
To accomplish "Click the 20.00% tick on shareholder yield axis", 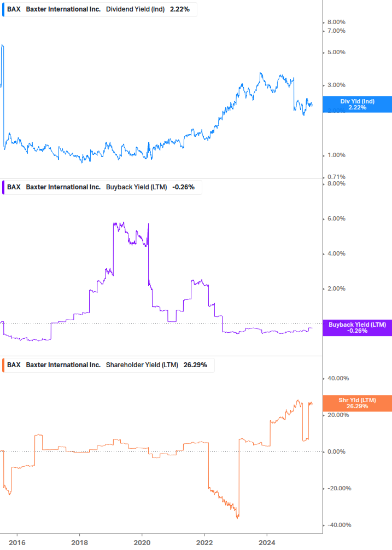I will [338, 415].
